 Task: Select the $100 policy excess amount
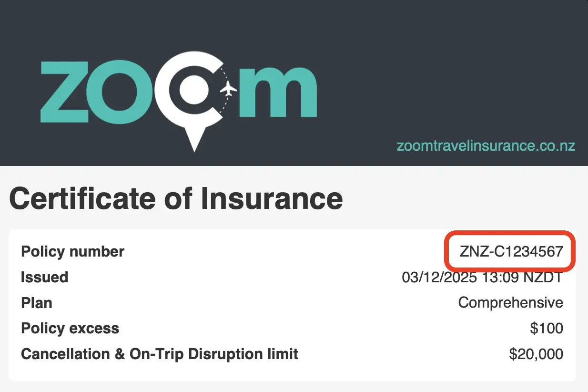(x=546, y=329)
